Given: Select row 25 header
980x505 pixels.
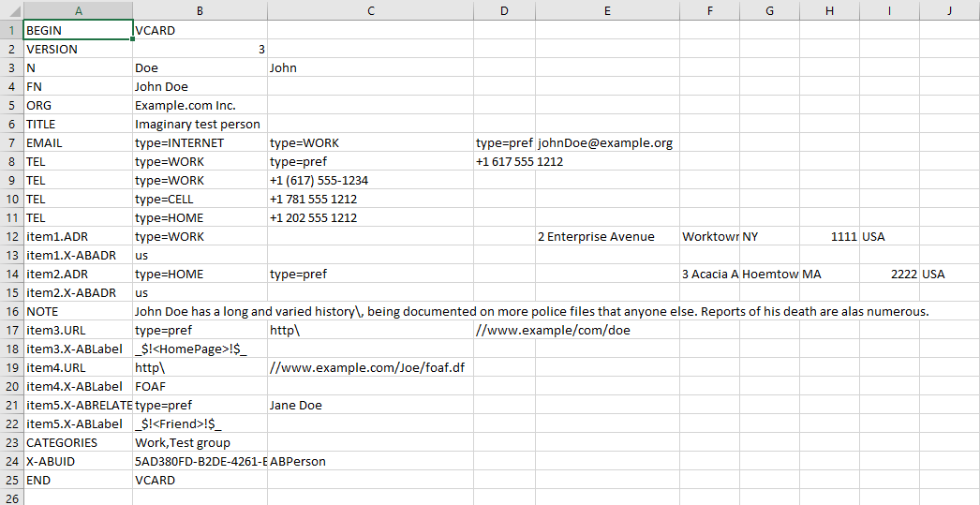Looking at the screenshot, I should coord(11,480).
